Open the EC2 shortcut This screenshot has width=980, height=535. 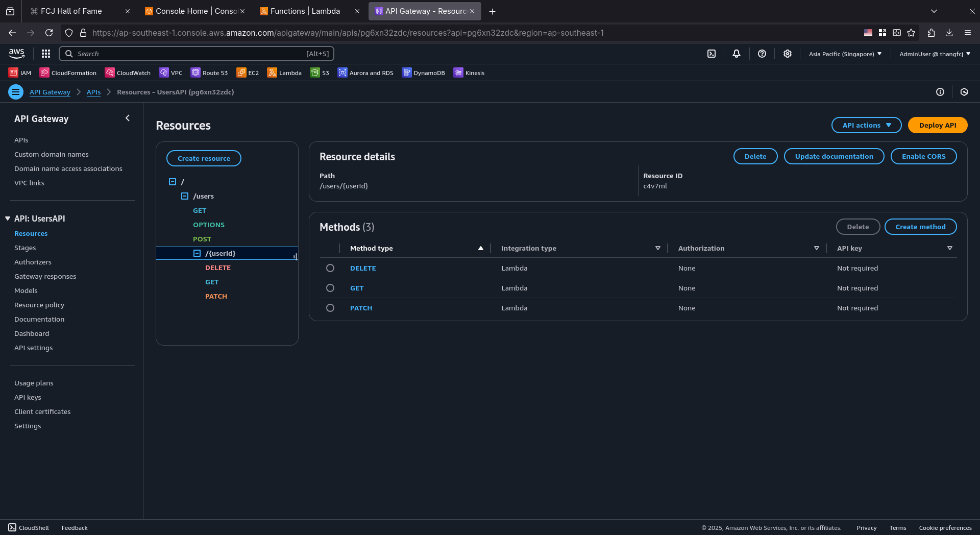click(x=248, y=73)
